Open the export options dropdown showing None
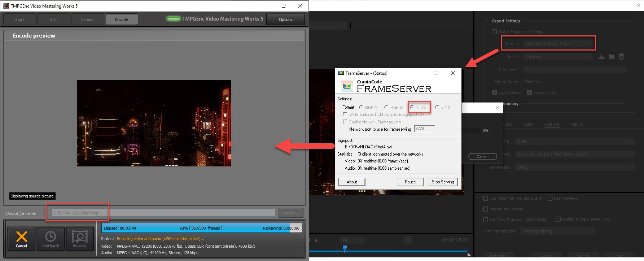 (x=575, y=141)
